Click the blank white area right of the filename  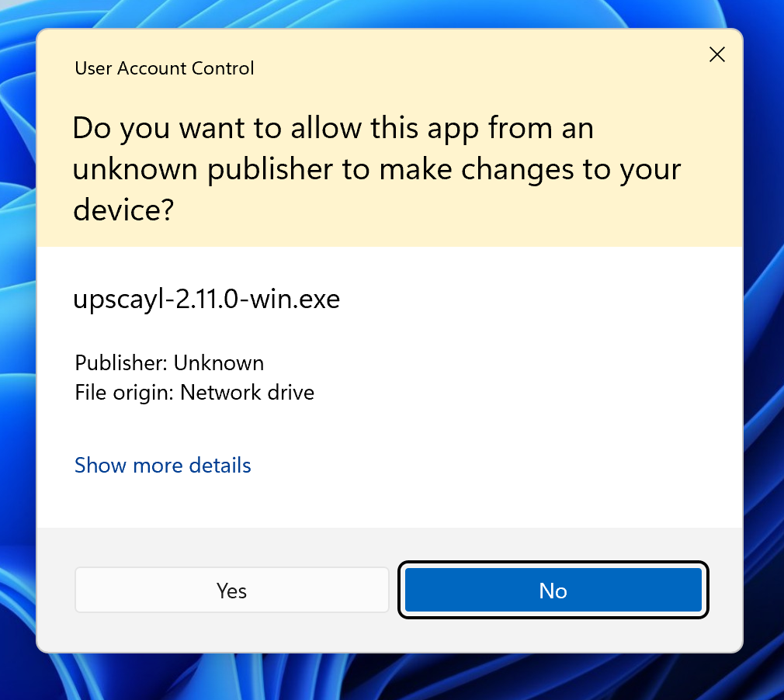(543, 300)
